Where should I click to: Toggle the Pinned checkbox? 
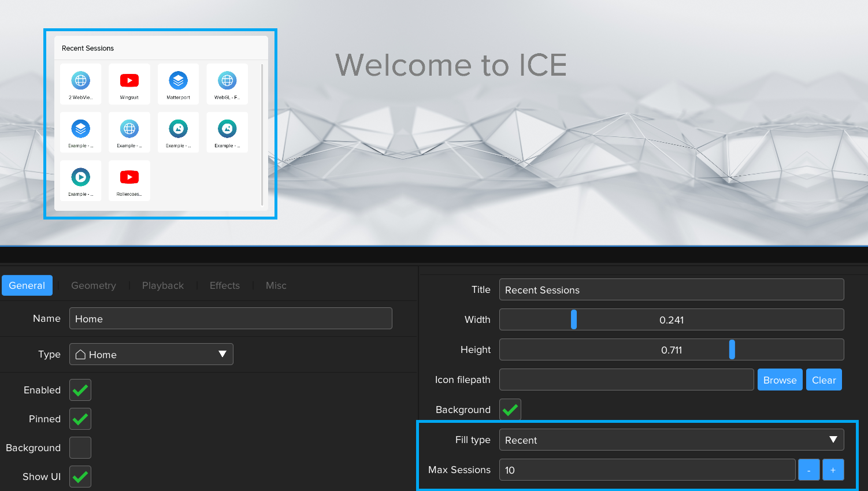[x=80, y=419]
